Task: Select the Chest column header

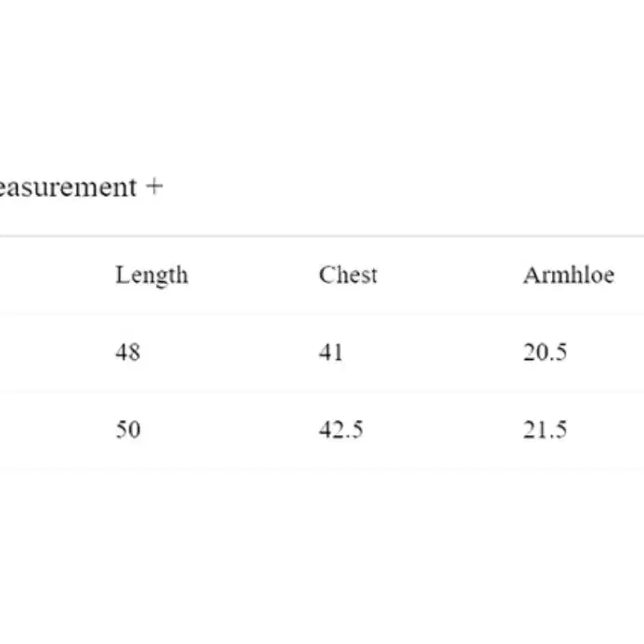Action: (348, 275)
